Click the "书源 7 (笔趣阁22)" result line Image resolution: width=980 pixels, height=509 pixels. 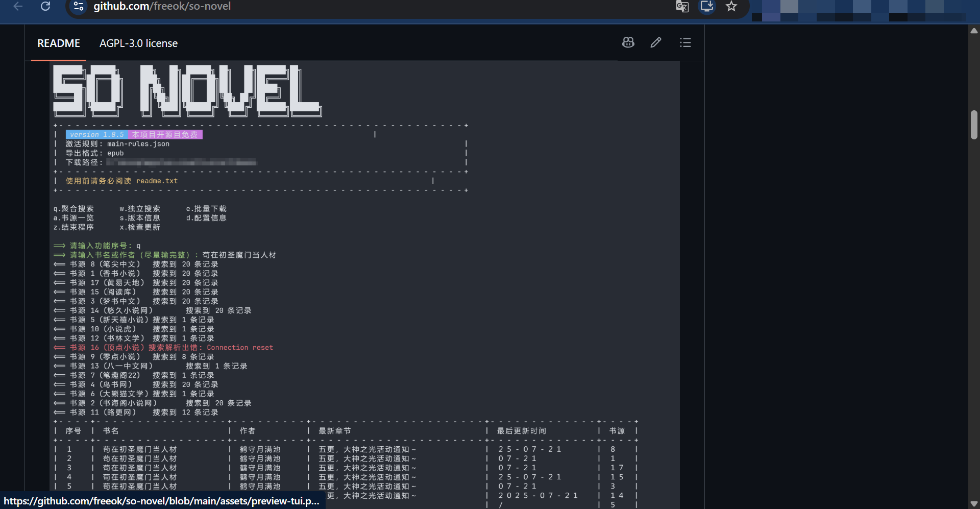tap(134, 375)
